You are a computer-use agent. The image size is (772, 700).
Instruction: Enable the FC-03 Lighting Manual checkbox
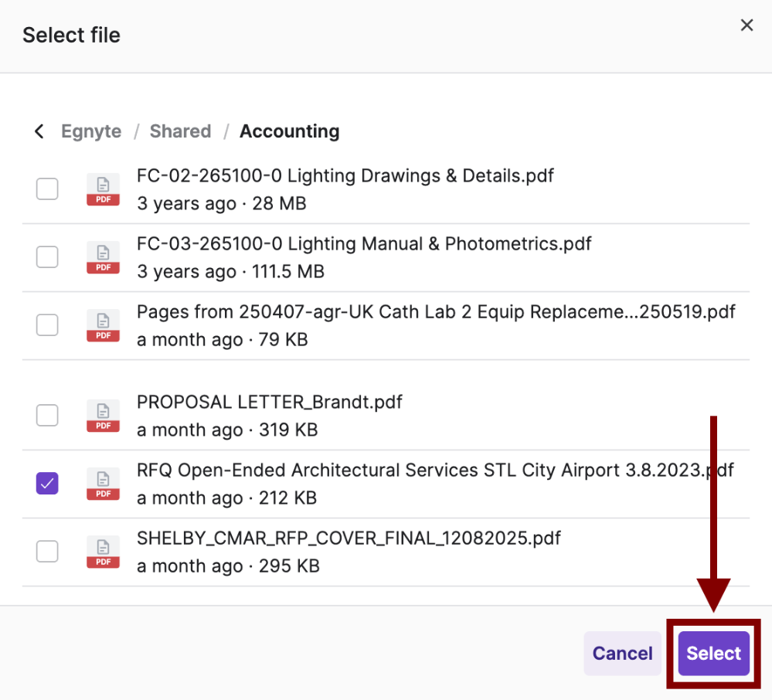[x=47, y=257]
